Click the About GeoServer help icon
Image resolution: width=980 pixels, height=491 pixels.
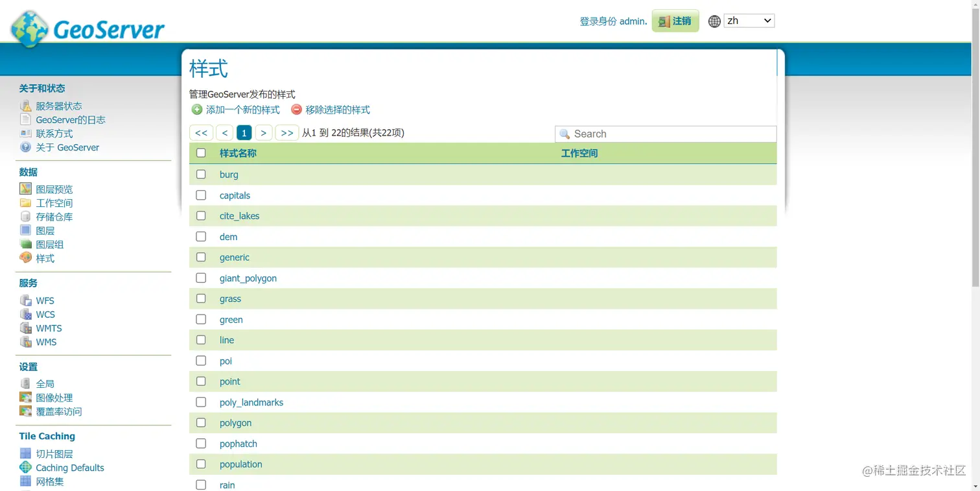point(25,147)
